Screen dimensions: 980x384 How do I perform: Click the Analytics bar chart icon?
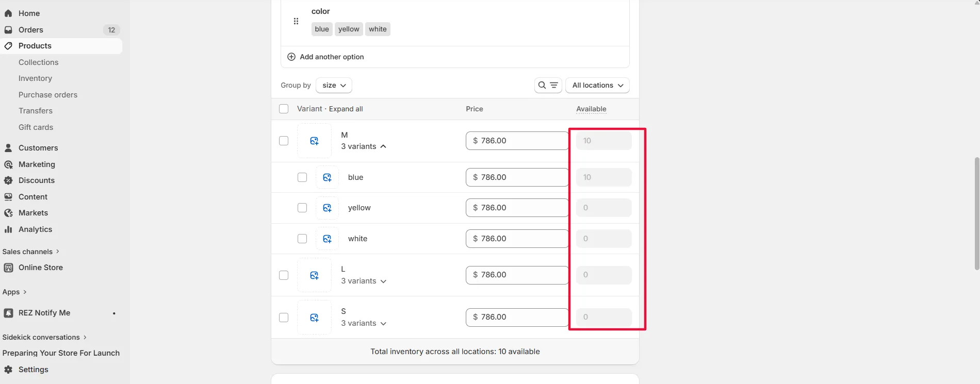coord(8,229)
